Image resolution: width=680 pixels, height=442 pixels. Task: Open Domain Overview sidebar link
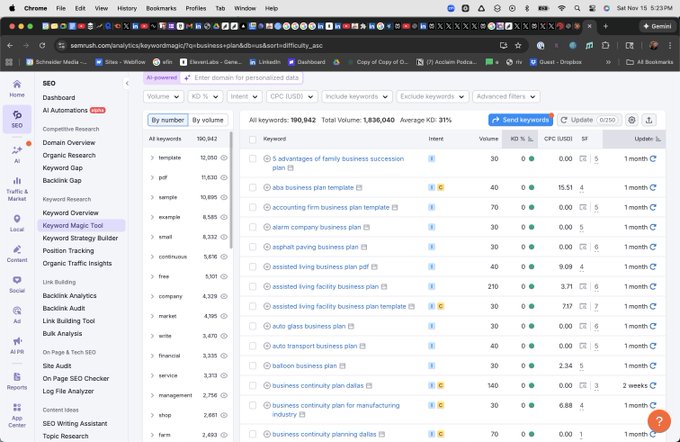click(69, 143)
